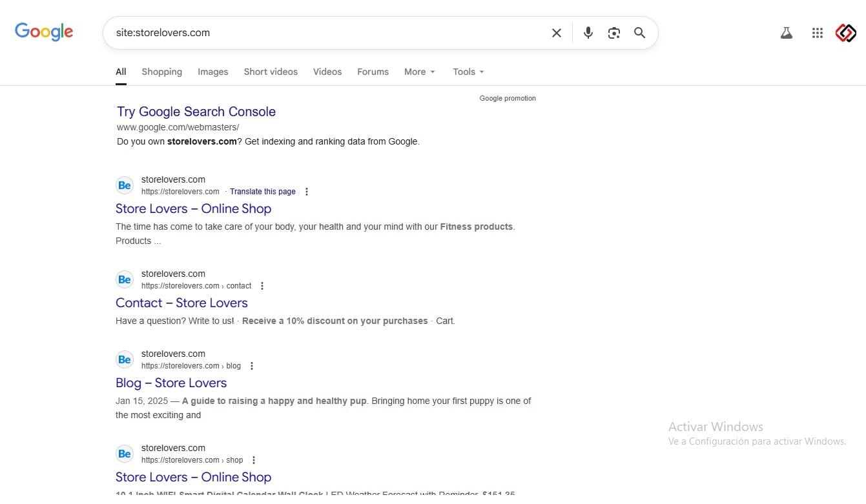Switch to the Short videos tab
Viewport: 866px width, 504px height.
271,72
